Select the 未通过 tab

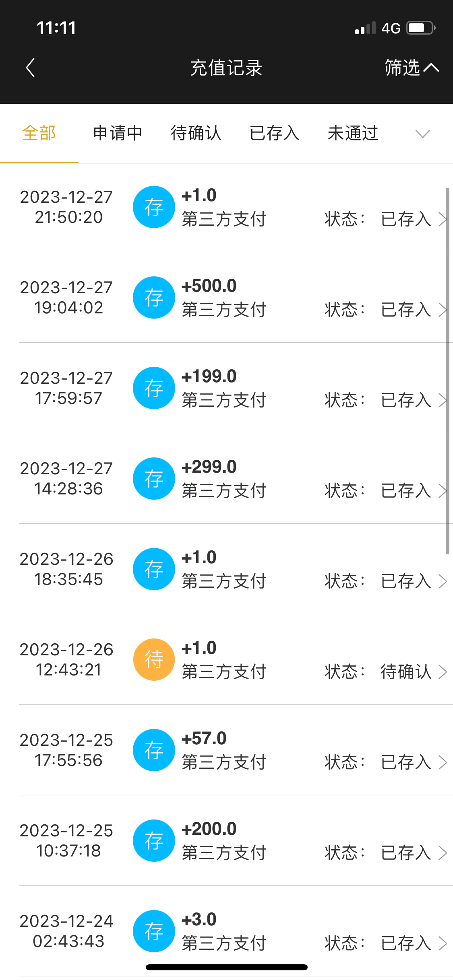pos(353,134)
